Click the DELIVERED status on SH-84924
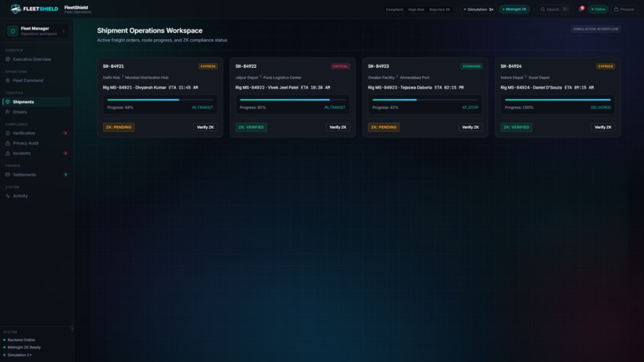644x362 pixels. [x=601, y=107]
